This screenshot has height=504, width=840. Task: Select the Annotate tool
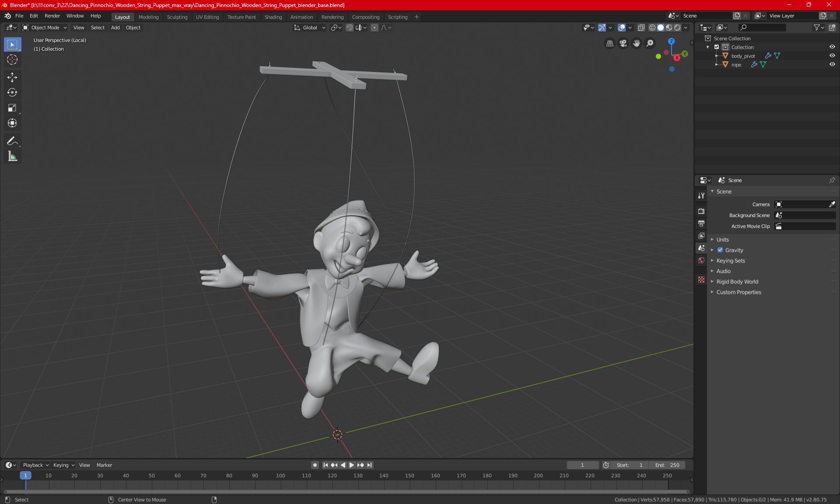(12, 141)
